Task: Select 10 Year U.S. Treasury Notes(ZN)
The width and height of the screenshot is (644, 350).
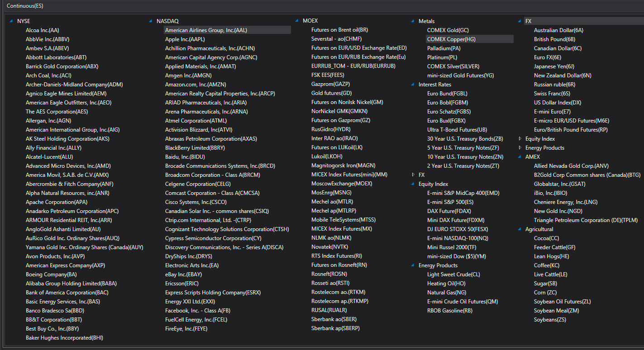Action: pyautogui.click(x=465, y=157)
